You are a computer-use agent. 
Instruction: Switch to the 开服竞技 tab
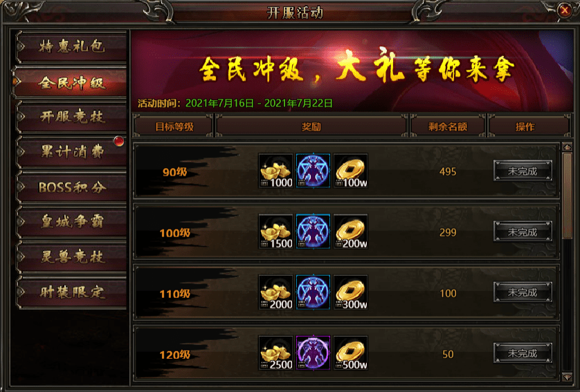pyautogui.click(x=71, y=117)
